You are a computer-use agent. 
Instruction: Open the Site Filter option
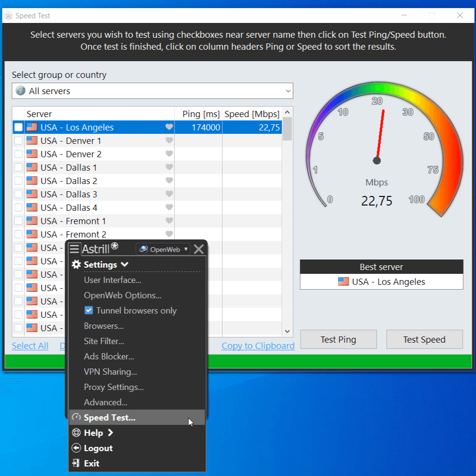click(x=104, y=341)
